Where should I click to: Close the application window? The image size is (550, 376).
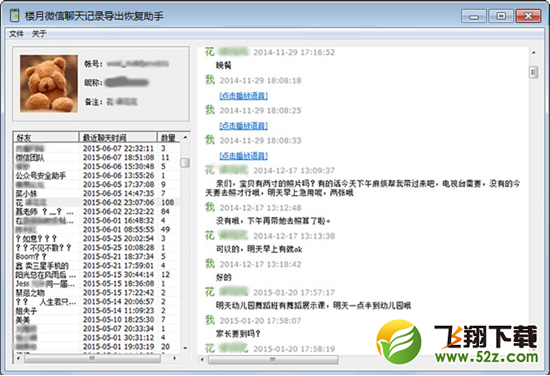(x=529, y=16)
